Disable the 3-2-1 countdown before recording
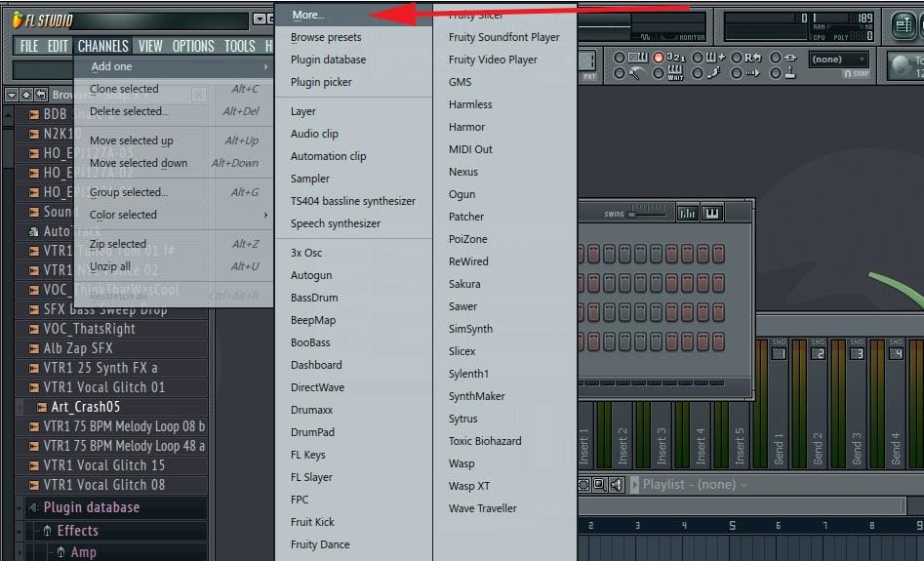Screen dimensions: 924x561 click(x=659, y=58)
